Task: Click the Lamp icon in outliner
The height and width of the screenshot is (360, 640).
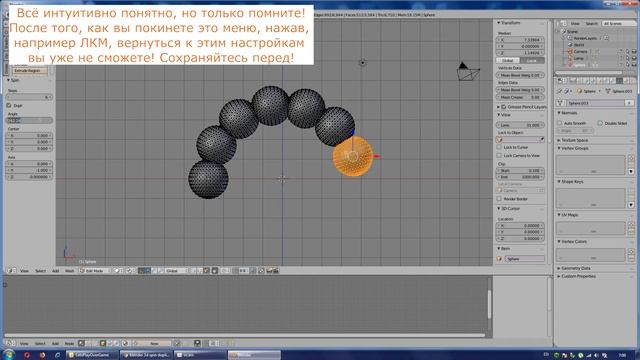Action: tap(570, 58)
